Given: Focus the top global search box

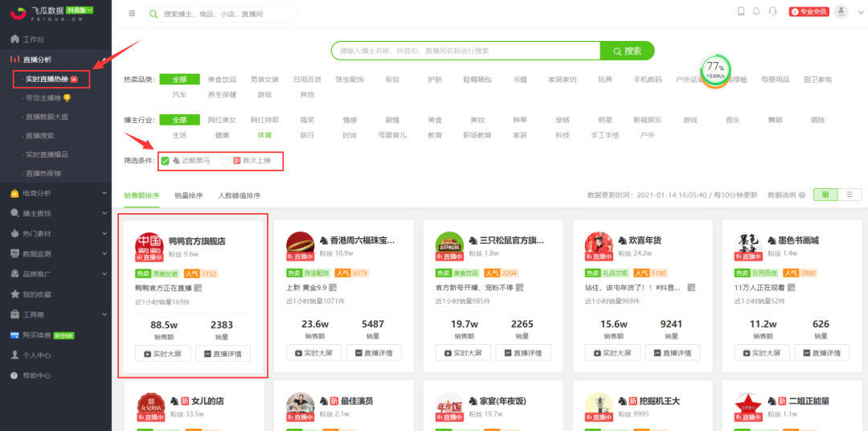Looking at the screenshot, I should pyautogui.click(x=221, y=14).
